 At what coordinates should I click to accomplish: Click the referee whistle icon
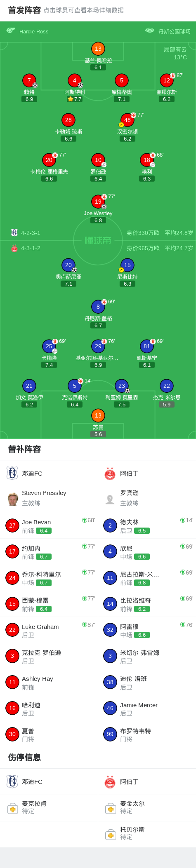click(x=11, y=30)
